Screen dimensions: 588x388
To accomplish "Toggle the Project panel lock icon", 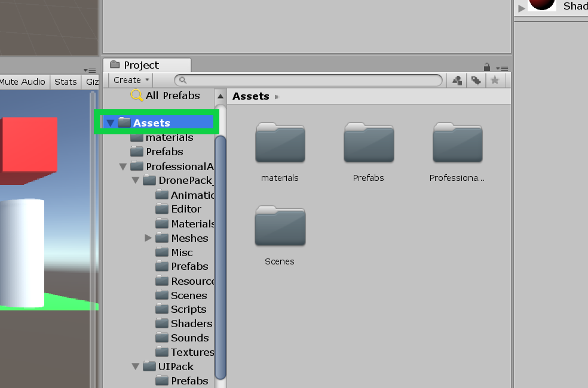I will (x=487, y=67).
